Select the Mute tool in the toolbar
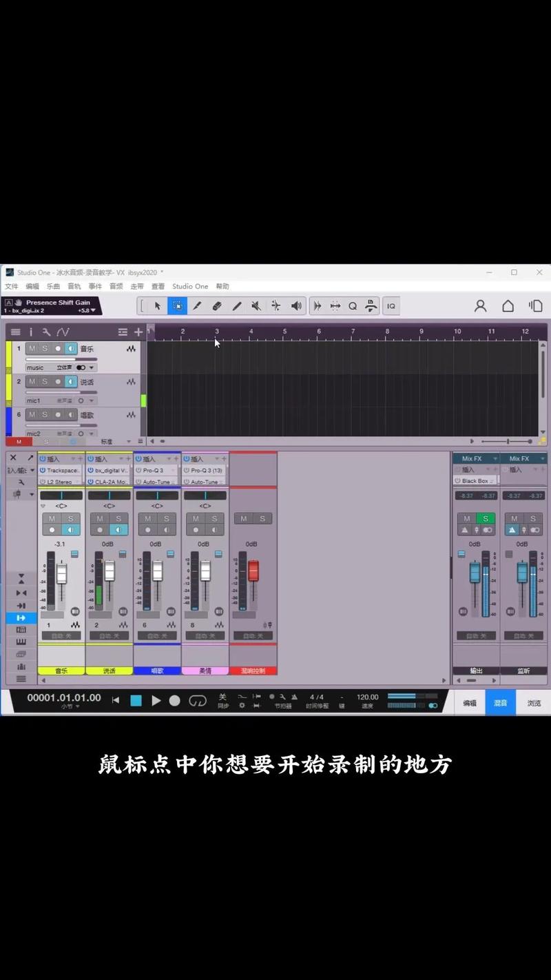Image resolution: width=551 pixels, height=980 pixels. (x=256, y=306)
